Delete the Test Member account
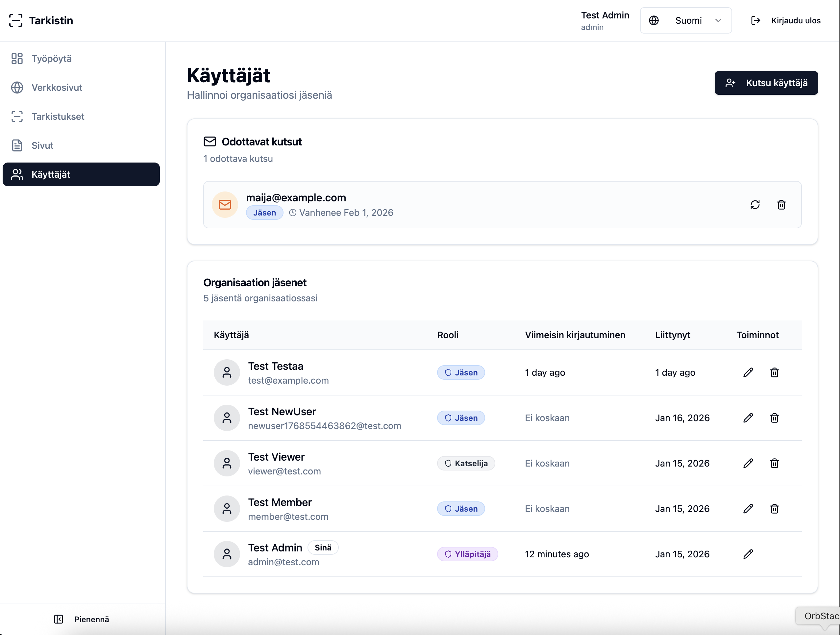840x635 pixels. [775, 509]
